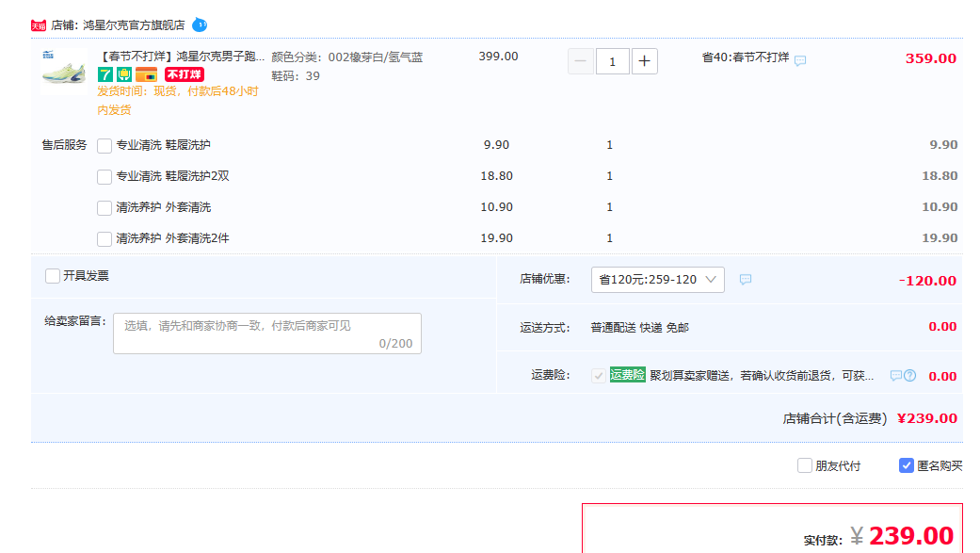This screenshot has height=553, width=980.
Task: Open the blue Wangwang chat icon
Action: click(x=200, y=25)
